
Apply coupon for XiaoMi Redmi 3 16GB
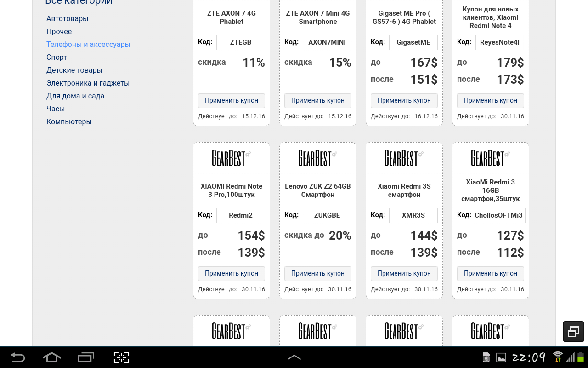point(491,273)
